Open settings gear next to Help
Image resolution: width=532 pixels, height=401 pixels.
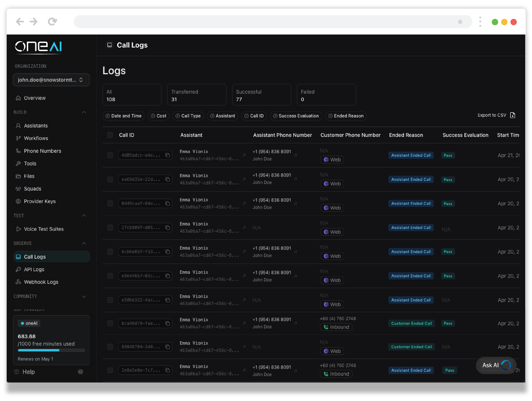click(x=81, y=372)
